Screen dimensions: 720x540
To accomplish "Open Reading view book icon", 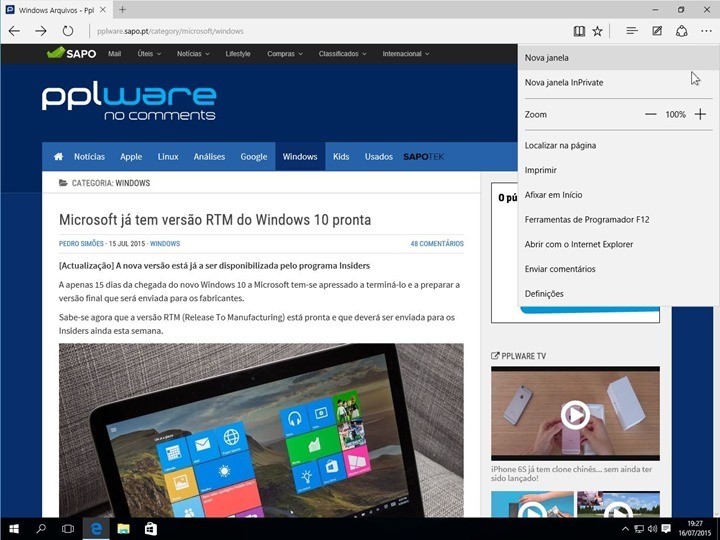I will (579, 31).
